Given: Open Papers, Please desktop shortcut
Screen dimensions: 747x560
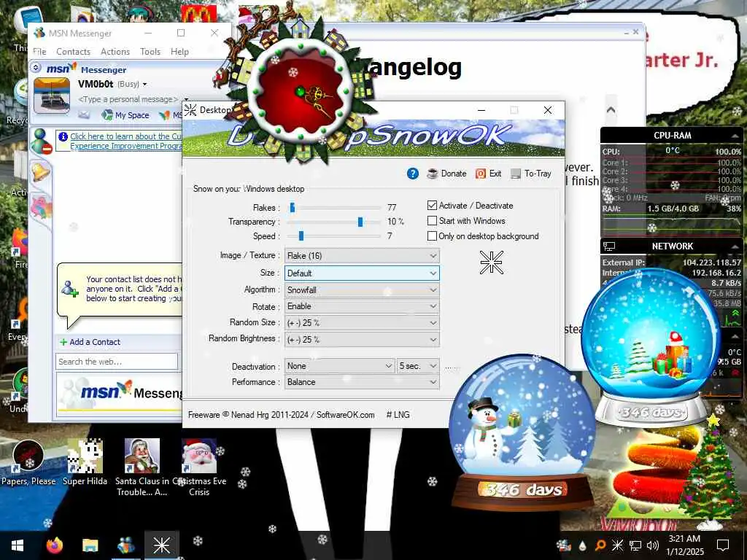Looking at the screenshot, I should (x=28, y=463).
